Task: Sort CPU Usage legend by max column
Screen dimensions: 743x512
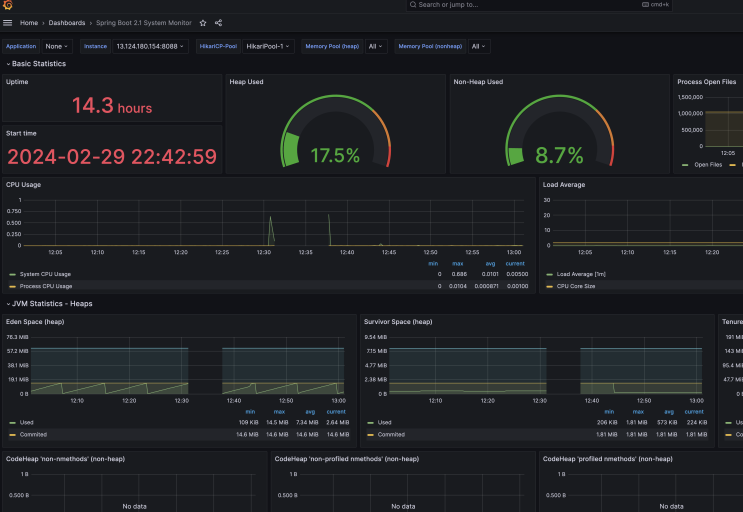Action: point(457,264)
